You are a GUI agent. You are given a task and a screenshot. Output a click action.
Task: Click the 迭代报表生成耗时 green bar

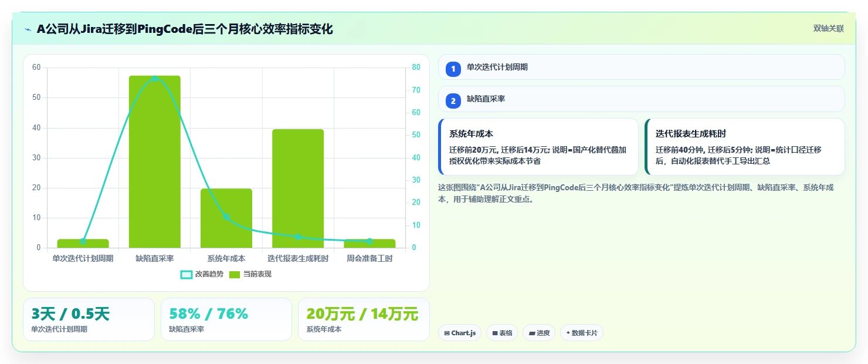click(298, 188)
